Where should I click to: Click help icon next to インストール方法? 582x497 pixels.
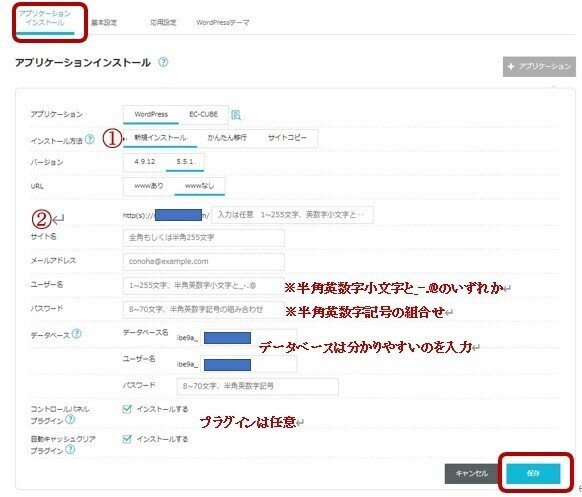click(89, 140)
